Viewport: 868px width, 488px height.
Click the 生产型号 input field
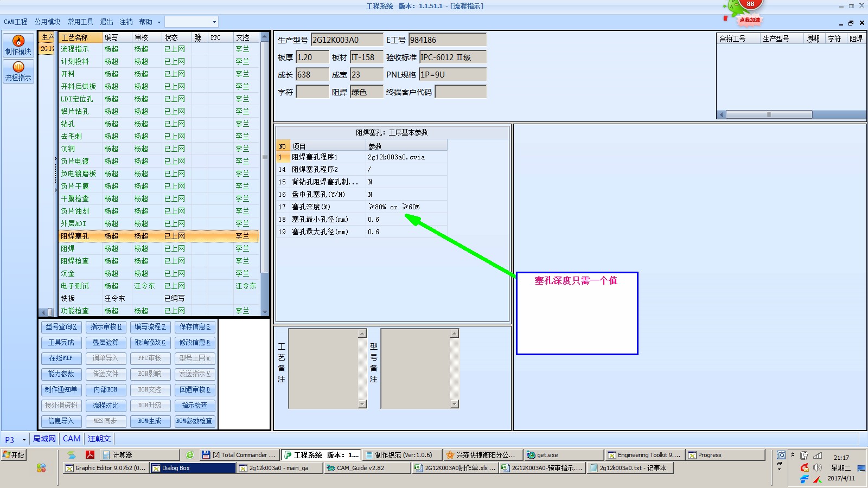347,40
